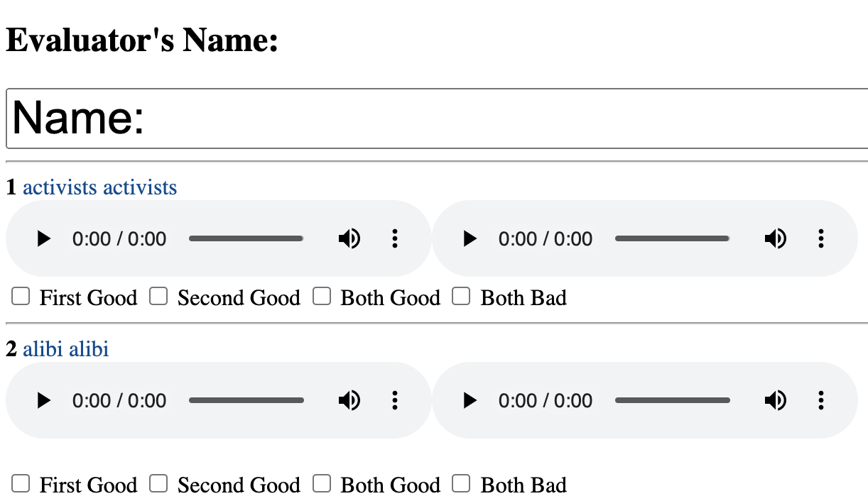Play first audio clip for alibi
This screenshot has width=868, height=501.
tap(44, 401)
